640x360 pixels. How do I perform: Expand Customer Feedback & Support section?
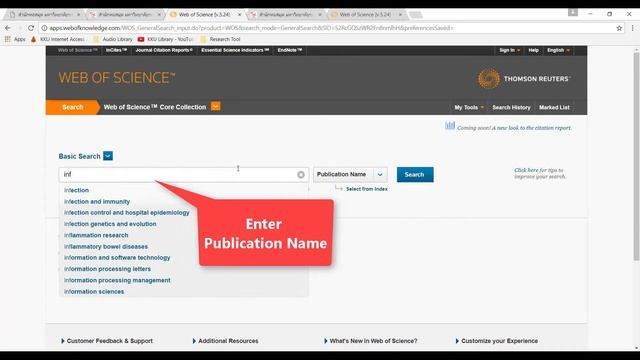click(x=107, y=341)
